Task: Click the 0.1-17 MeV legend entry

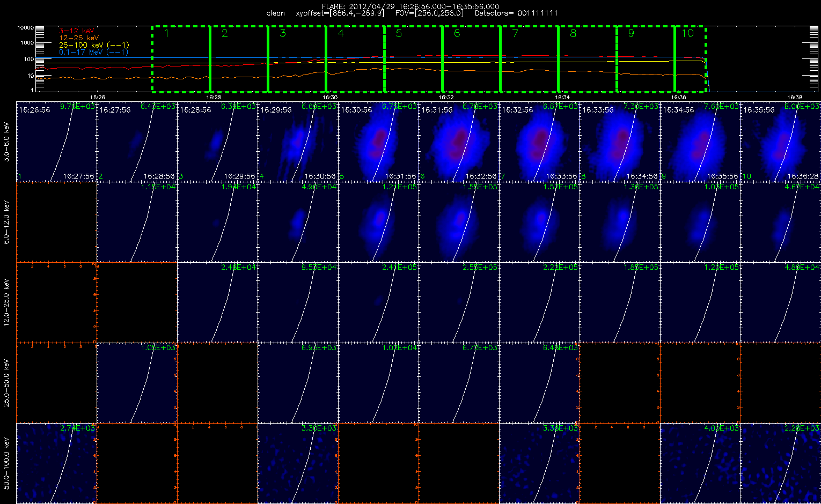Action: pyautogui.click(x=94, y=52)
